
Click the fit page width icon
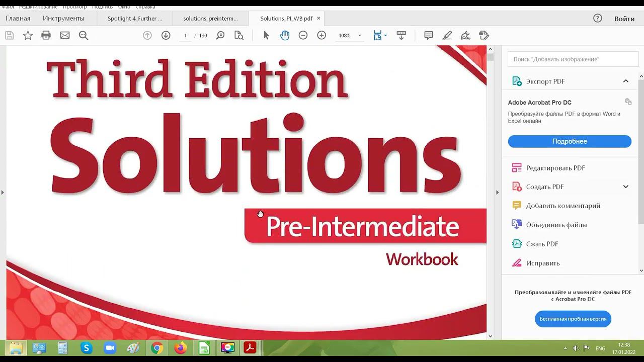[x=377, y=35]
